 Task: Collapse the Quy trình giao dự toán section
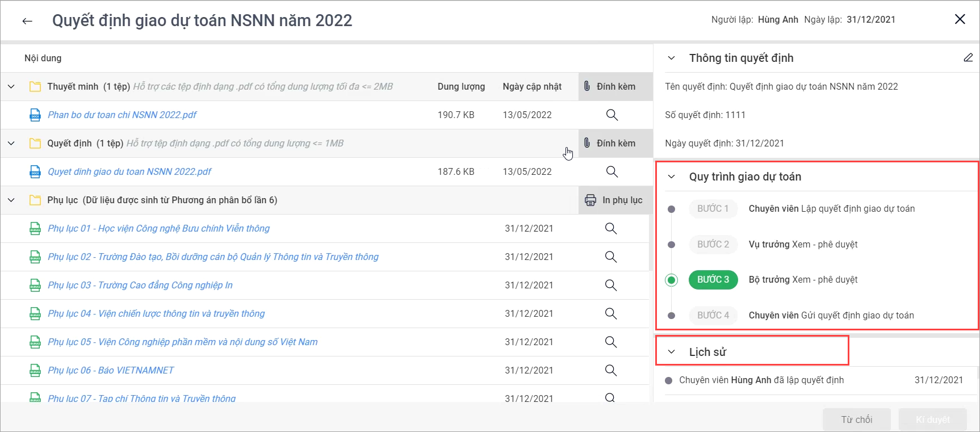coord(672,177)
